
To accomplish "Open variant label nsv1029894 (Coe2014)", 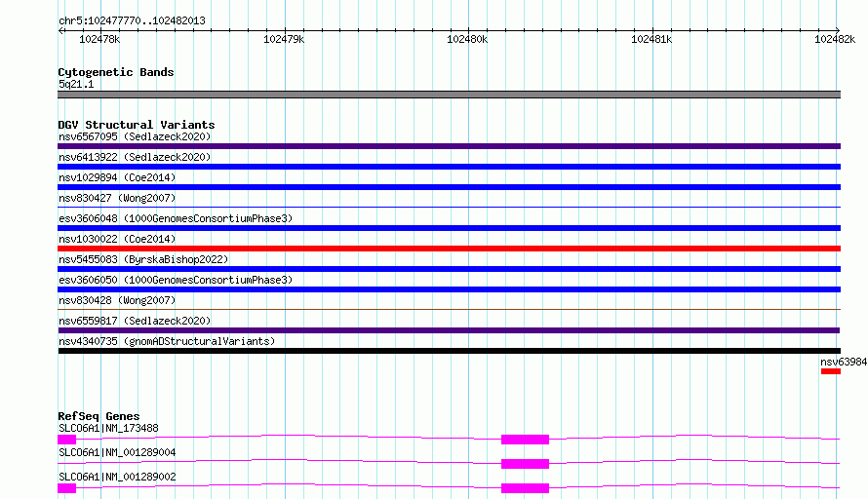I will point(117,177).
